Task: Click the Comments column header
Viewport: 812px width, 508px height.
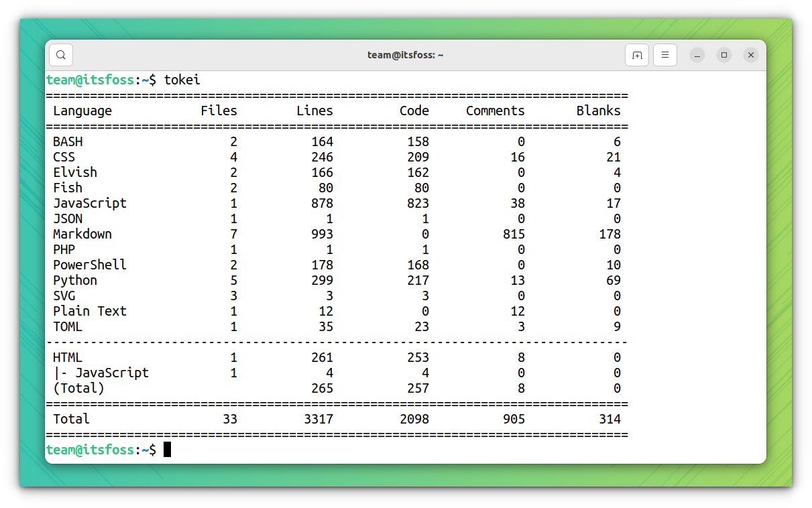Action: (x=495, y=110)
